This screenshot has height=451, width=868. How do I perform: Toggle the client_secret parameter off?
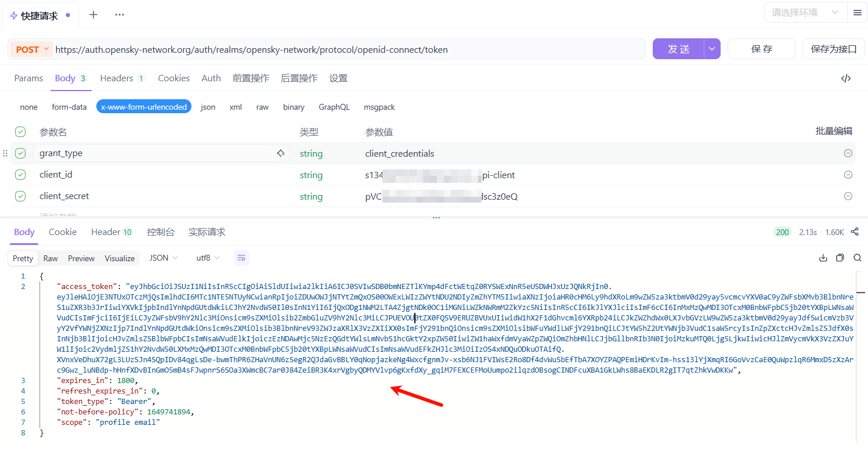(x=20, y=196)
